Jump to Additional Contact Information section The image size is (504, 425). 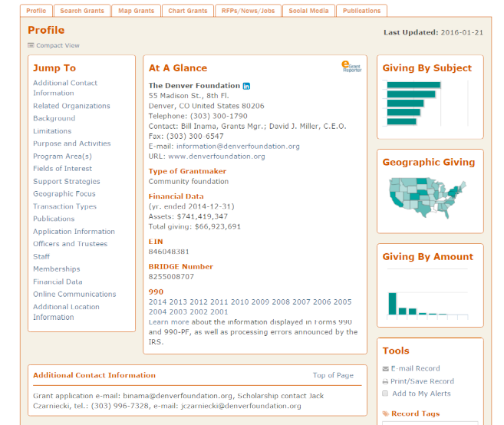tap(65, 87)
